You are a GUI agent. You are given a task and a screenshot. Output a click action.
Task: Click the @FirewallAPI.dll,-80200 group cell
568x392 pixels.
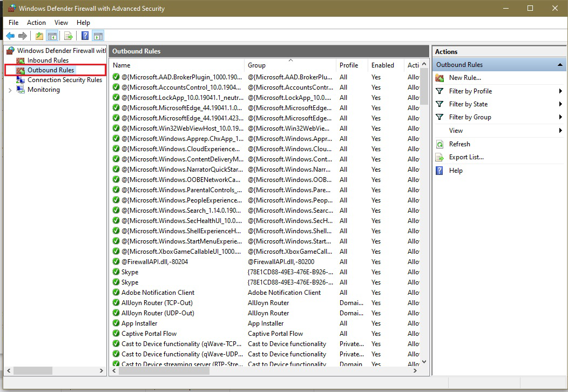[281, 261]
